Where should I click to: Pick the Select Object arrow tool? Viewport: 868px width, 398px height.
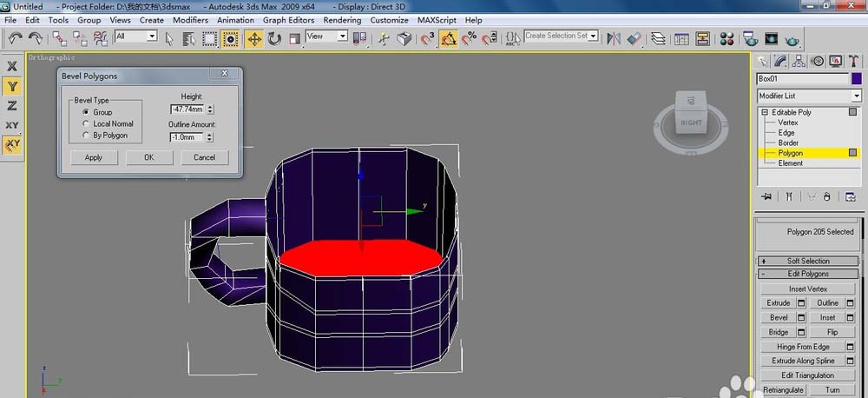169,39
